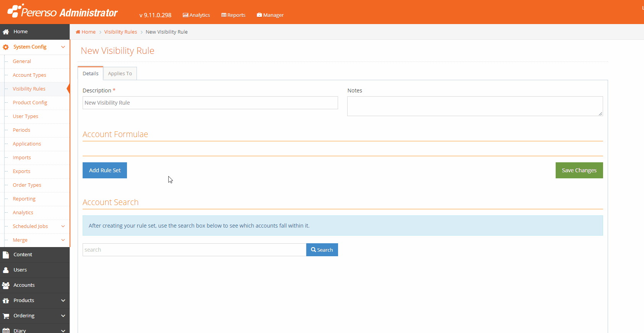This screenshot has height=333, width=644.
Task: Click the Notes textarea resize handle
Action: 600,113
